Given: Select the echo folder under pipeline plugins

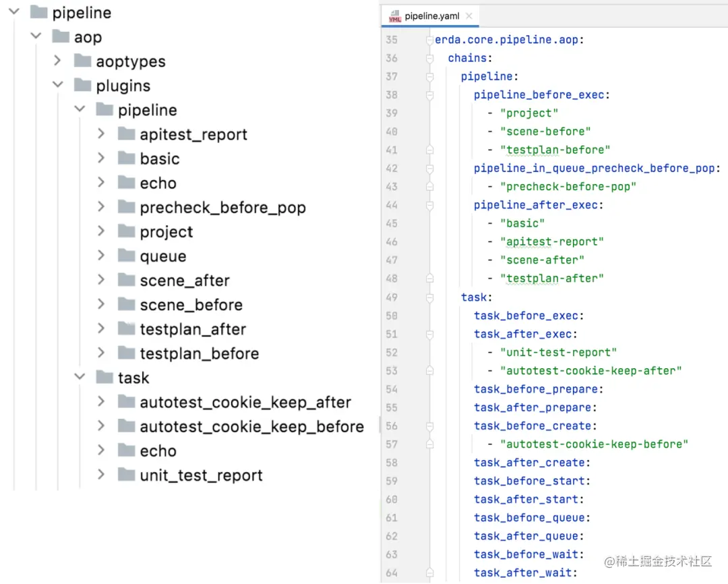Looking at the screenshot, I should pyautogui.click(x=158, y=183).
